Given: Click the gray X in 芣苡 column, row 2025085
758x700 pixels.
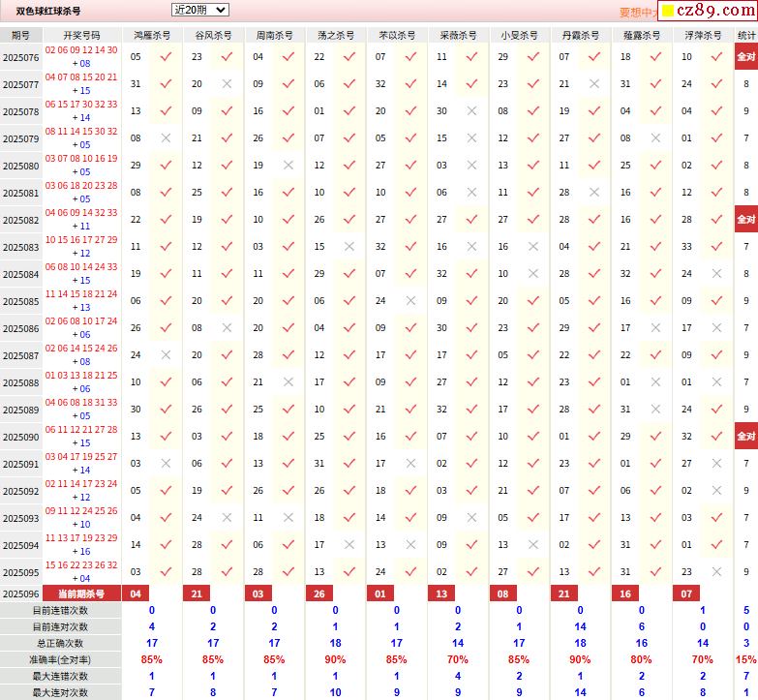Looking at the screenshot, I should pyautogui.click(x=410, y=301).
